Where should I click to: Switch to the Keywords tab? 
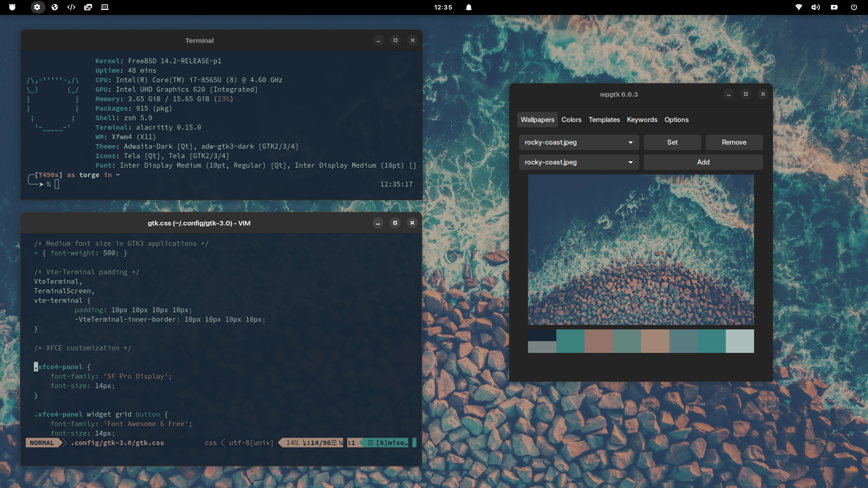tap(642, 120)
